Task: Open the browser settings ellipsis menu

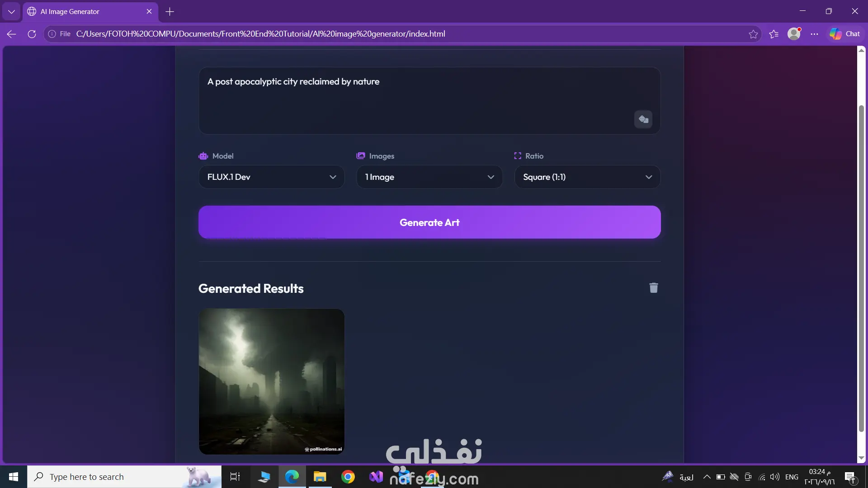Action: click(x=814, y=34)
